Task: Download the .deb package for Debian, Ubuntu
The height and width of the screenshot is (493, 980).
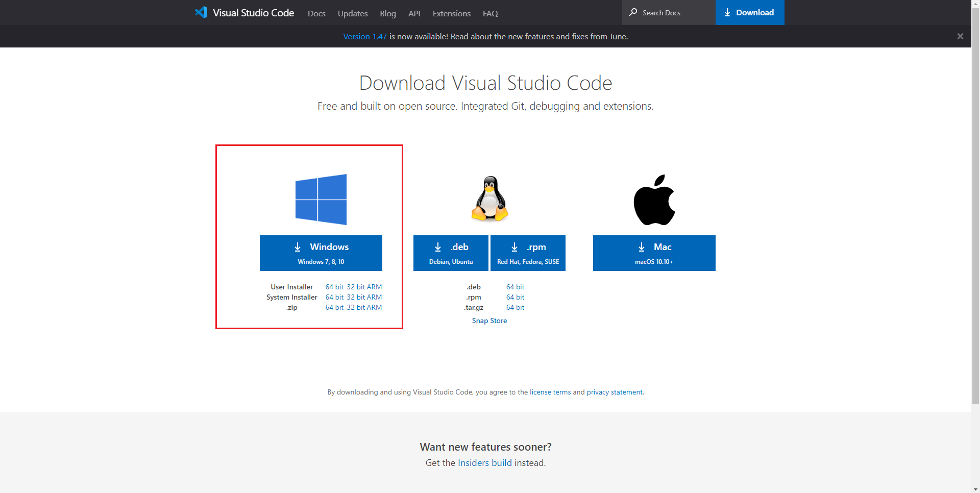Action: click(451, 253)
